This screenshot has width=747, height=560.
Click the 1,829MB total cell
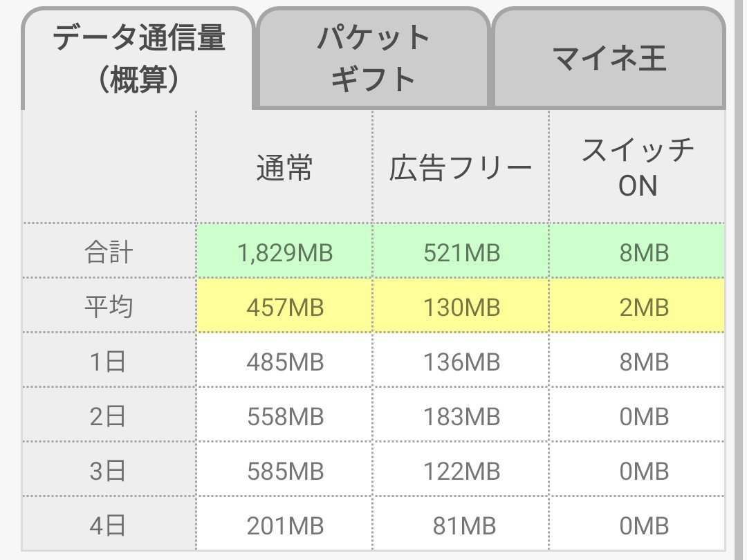pyautogui.click(x=284, y=251)
